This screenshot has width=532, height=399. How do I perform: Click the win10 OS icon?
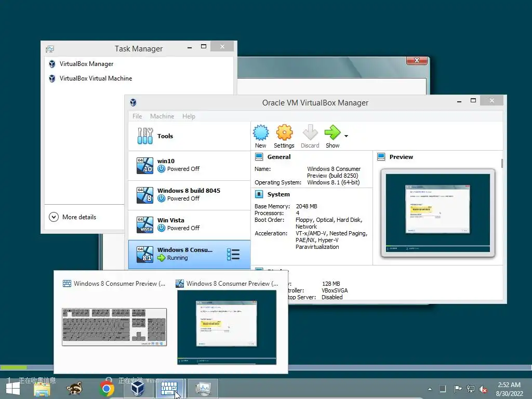pos(145,165)
